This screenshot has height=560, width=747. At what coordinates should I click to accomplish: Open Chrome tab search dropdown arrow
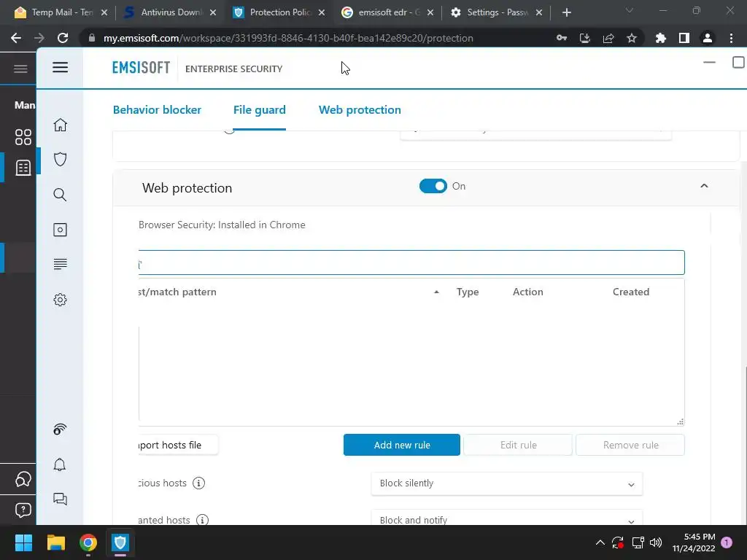pos(630,10)
